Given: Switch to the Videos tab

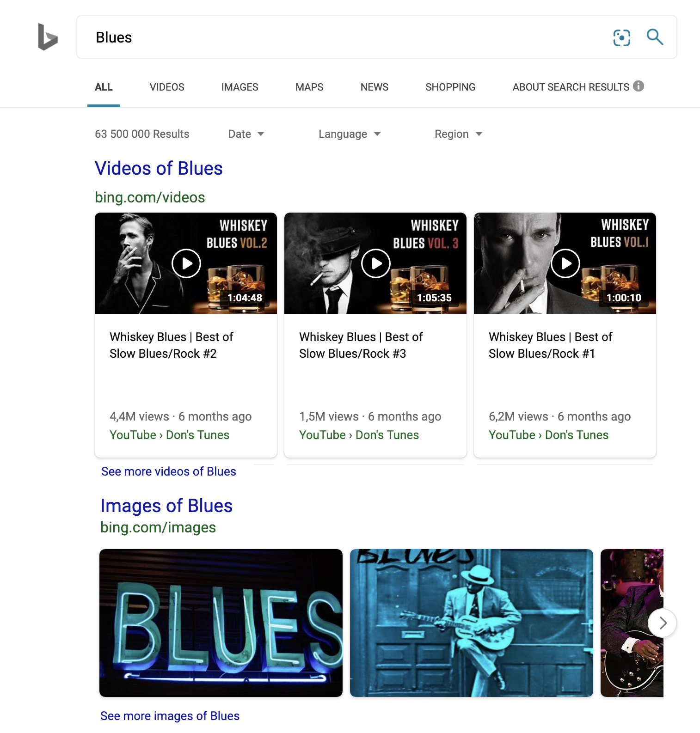Looking at the screenshot, I should (x=167, y=87).
